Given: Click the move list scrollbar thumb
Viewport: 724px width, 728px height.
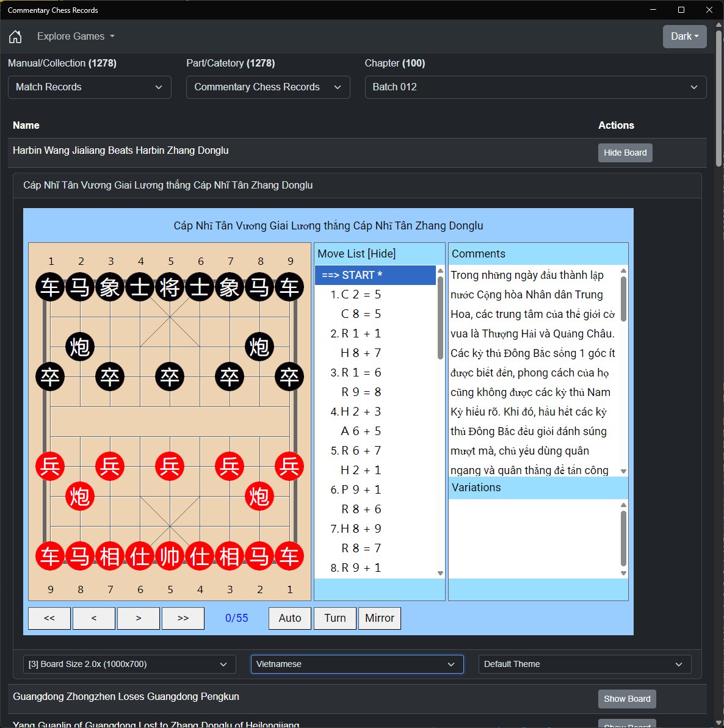Looking at the screenshot, I should 440,317.
